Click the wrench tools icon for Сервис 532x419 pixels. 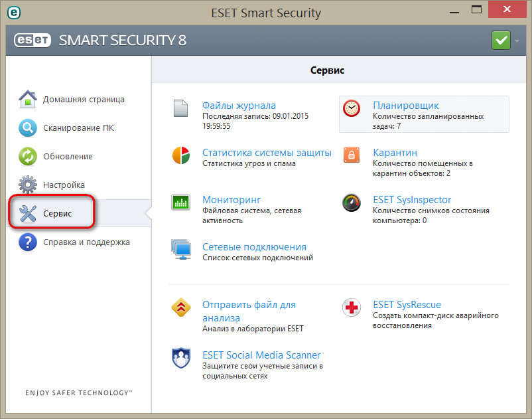[x=28, y=214]
